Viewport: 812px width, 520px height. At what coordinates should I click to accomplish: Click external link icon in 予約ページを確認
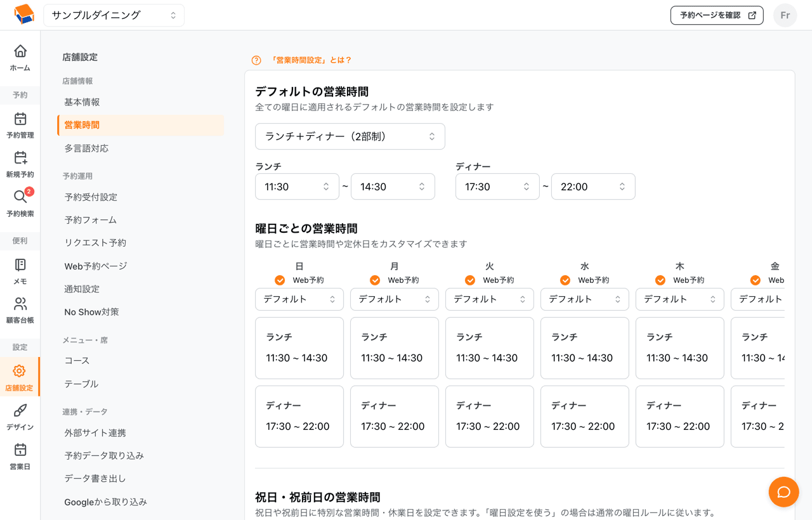pyautogui.click(x=752, y=15)
